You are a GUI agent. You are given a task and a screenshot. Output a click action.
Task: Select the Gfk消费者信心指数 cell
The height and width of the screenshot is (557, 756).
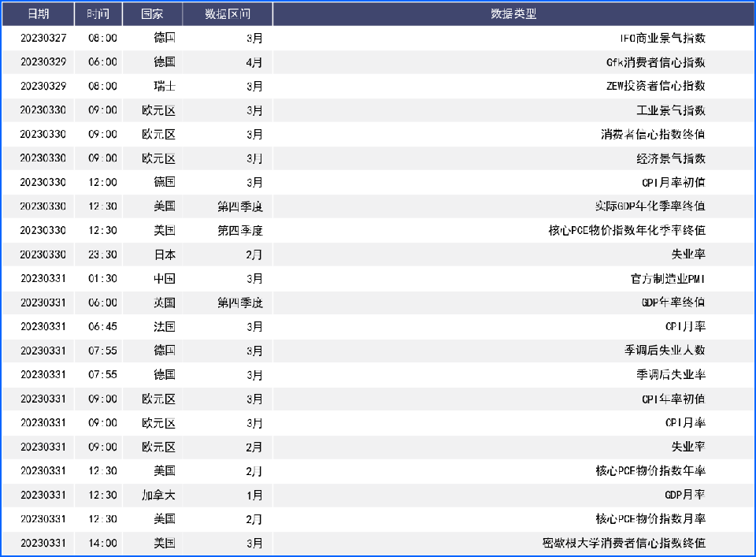(x=656, y=62)
